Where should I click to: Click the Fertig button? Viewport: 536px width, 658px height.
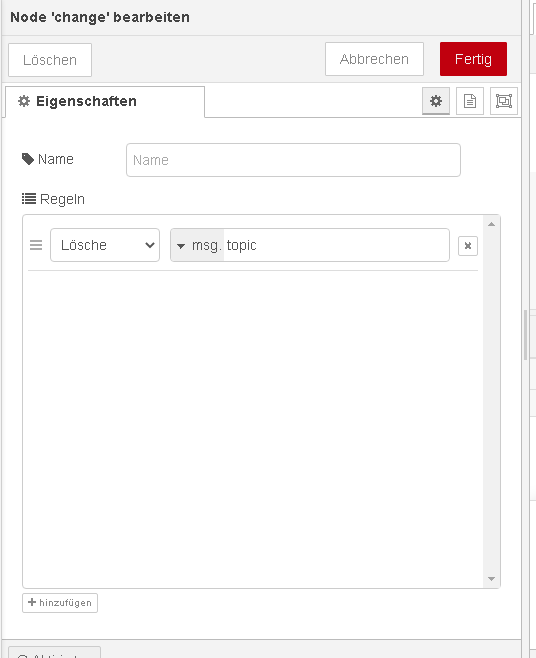(473, 59)
